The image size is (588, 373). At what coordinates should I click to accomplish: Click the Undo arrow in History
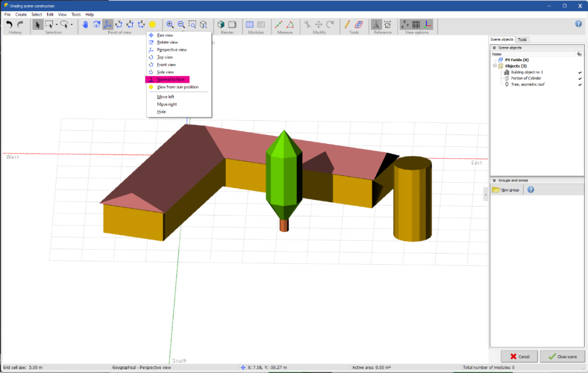click(9, 24)
